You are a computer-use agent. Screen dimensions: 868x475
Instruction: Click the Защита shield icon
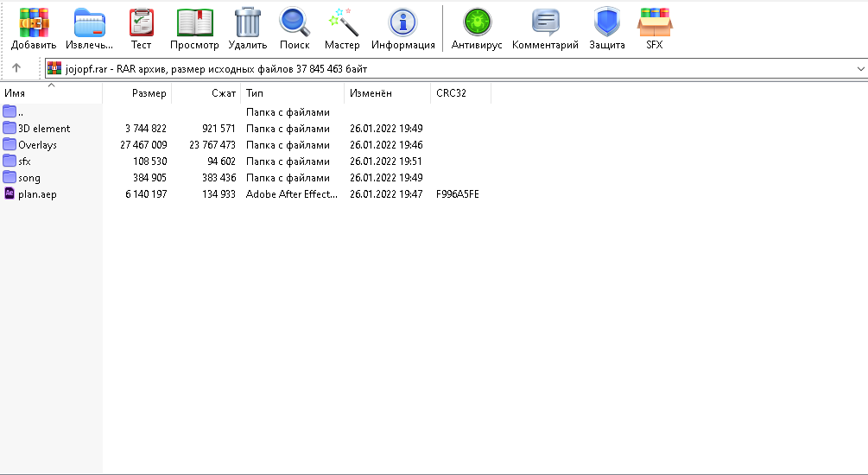click(606, 22)
